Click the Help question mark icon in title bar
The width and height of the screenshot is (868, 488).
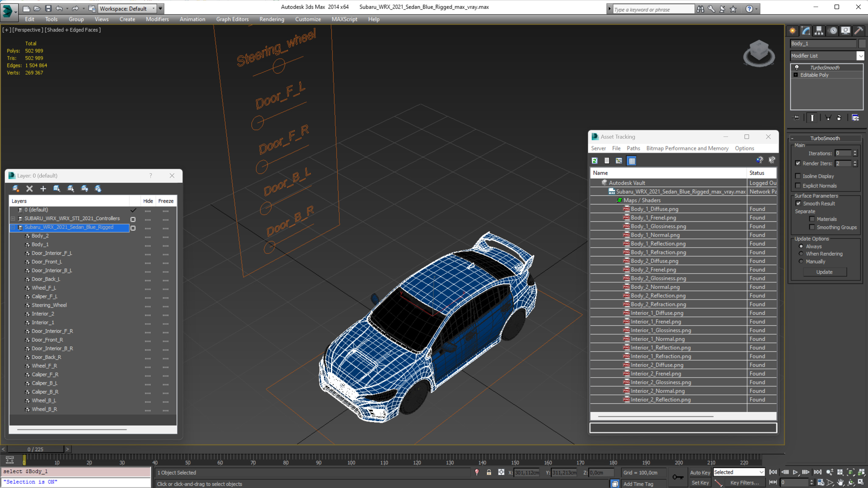point(749,9)
